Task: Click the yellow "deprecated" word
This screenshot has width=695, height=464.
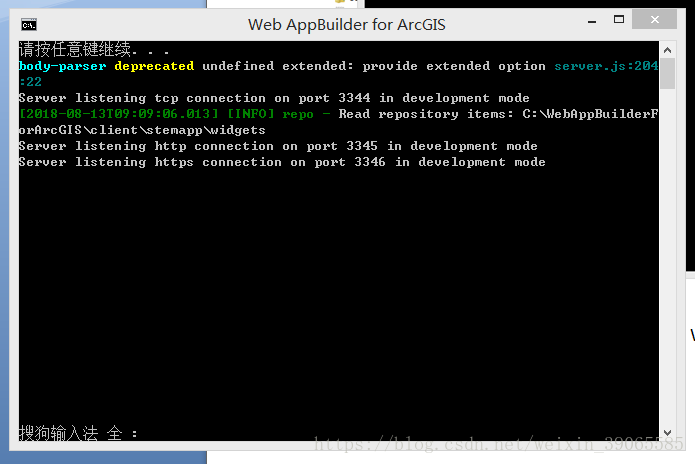Action: point(154,66)
